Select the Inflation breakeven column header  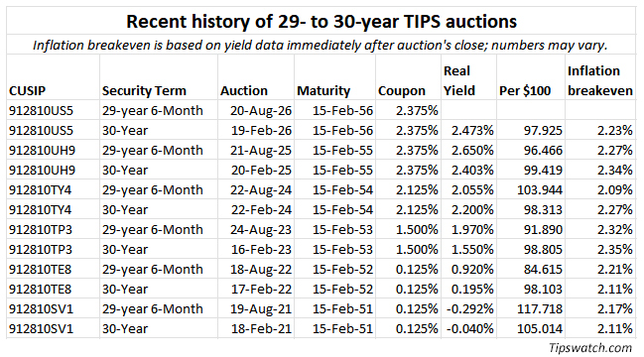point(600,81)
